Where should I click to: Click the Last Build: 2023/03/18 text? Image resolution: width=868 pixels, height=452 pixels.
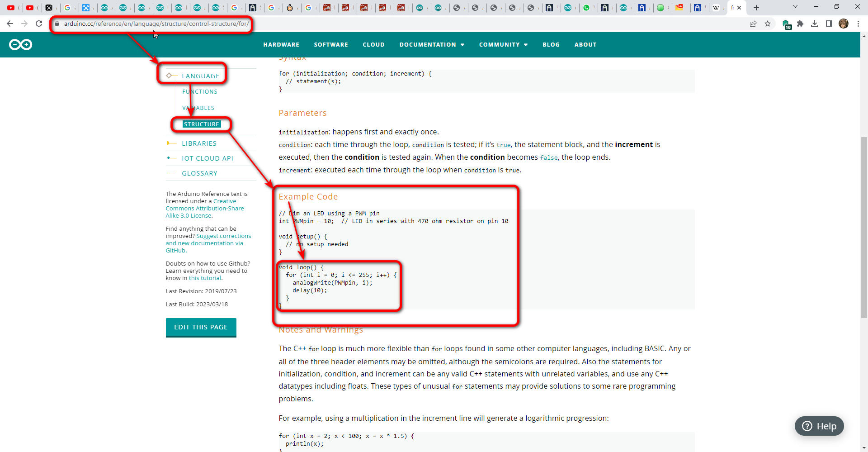click(197, 305)
